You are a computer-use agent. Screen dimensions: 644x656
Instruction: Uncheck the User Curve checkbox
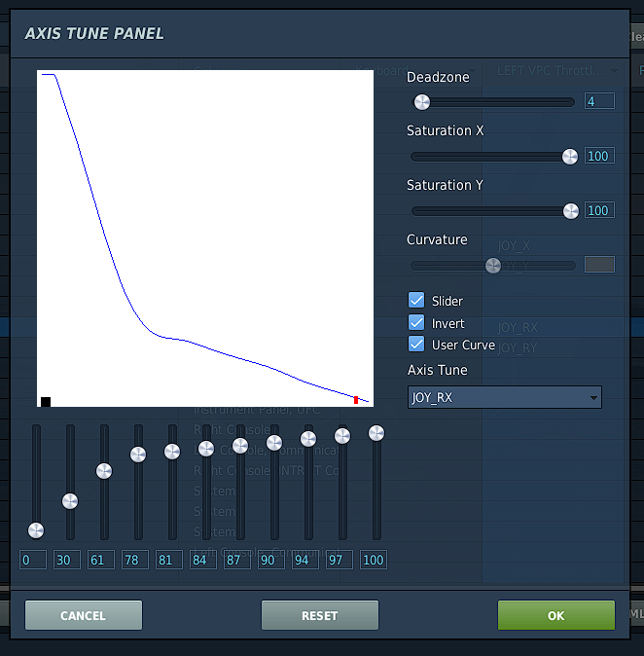[416, 344]
